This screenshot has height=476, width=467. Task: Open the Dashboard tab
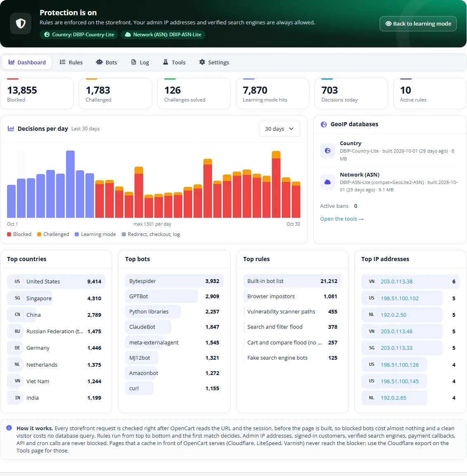pos(27,62)
